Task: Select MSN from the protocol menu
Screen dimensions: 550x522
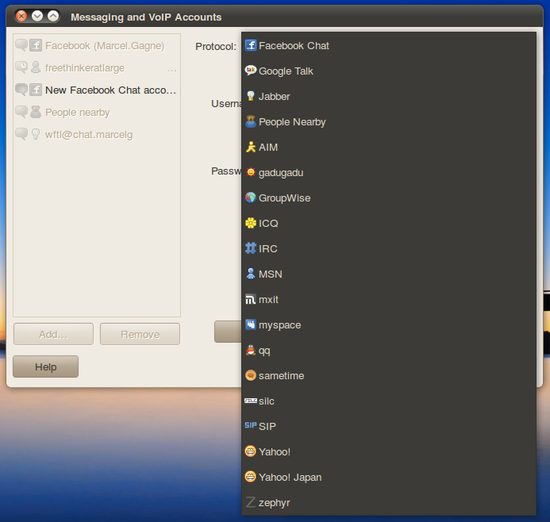Action: pyautogui.click(x=389, y=274)
